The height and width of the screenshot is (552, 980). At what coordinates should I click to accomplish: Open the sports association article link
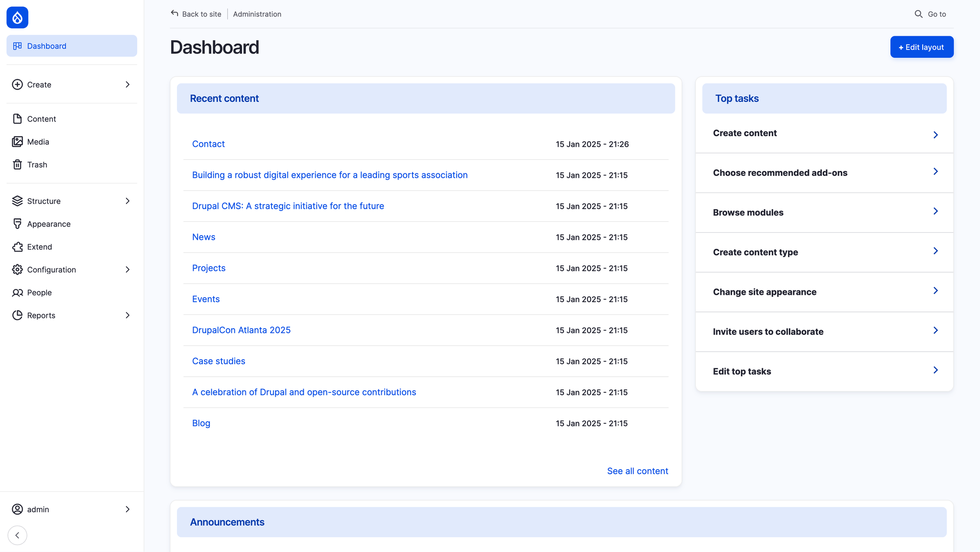(330, 175)
